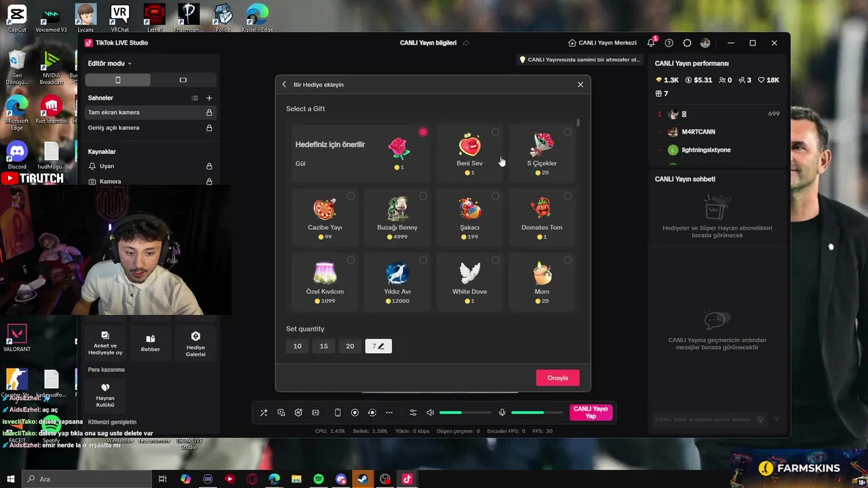Open the help question icon
This screenshot has width=868, height=488.
(669, 43)
